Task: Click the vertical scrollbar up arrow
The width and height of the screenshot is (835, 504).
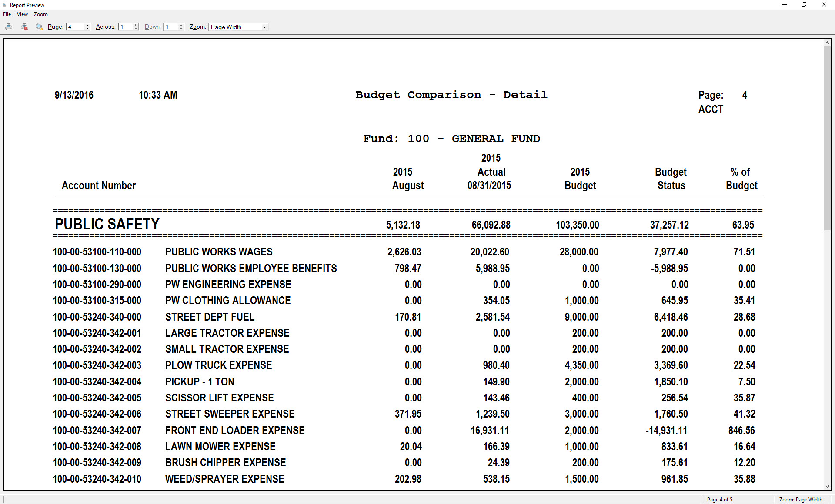Action: (827, 43)
